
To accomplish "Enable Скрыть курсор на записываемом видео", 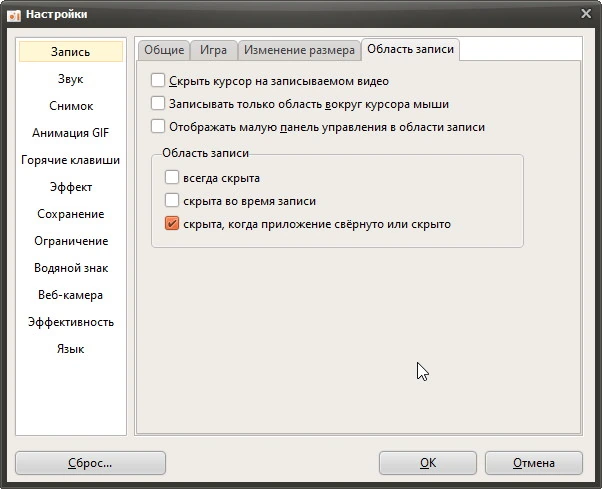I will [x=158, y=81].
